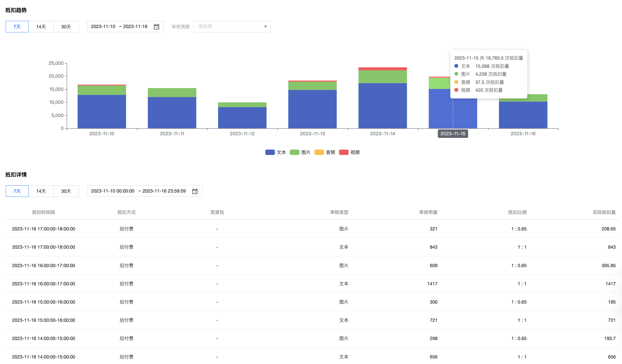
Task: Click the highlighted 2023-11-15 axis label
Action: (453, 134)
